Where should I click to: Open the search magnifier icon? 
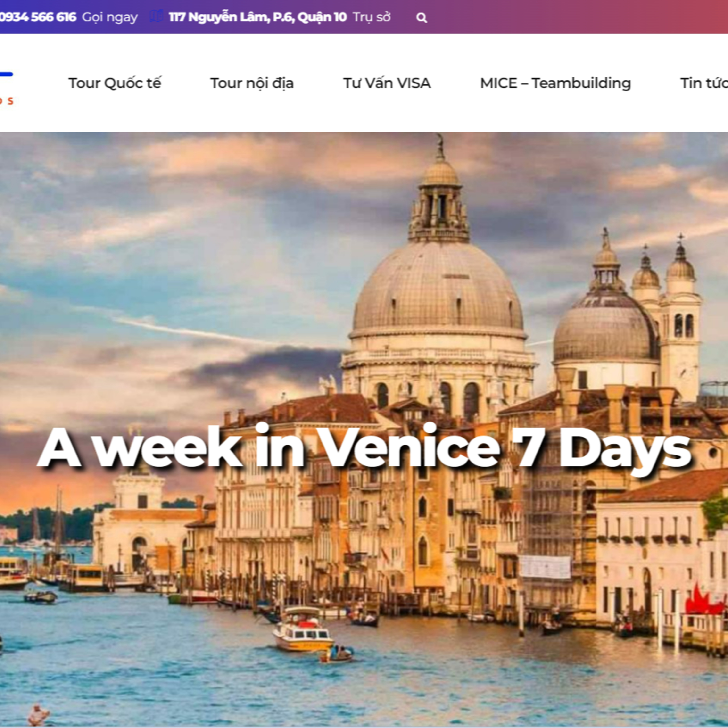click(421, 18)
